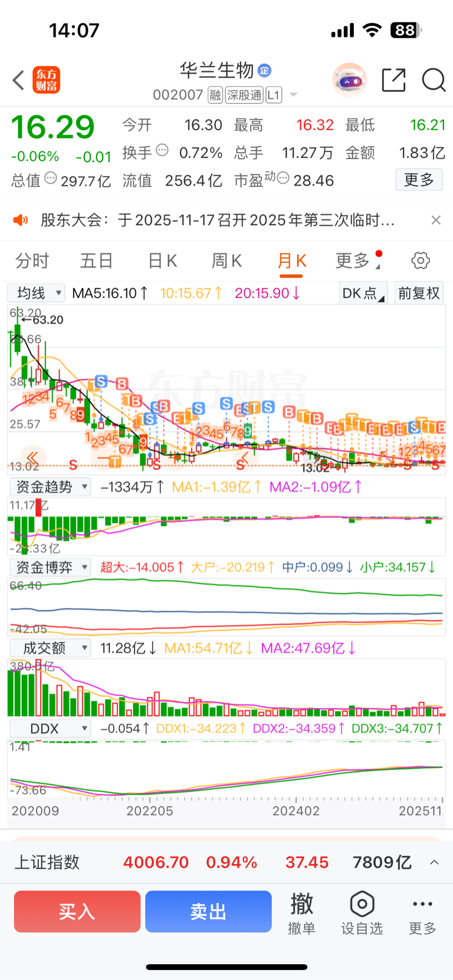Image resolution: width=453 pixels, height=980 pixels.
Task: Tap the 20:15.90 MA20 value
Action: tap(267, 293)
